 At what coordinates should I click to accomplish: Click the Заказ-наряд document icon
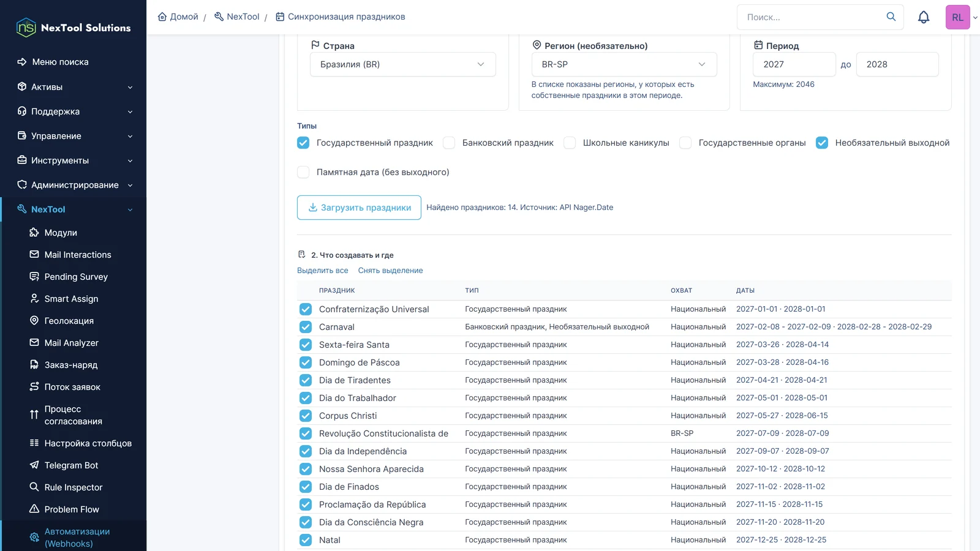tap(34, 365)
